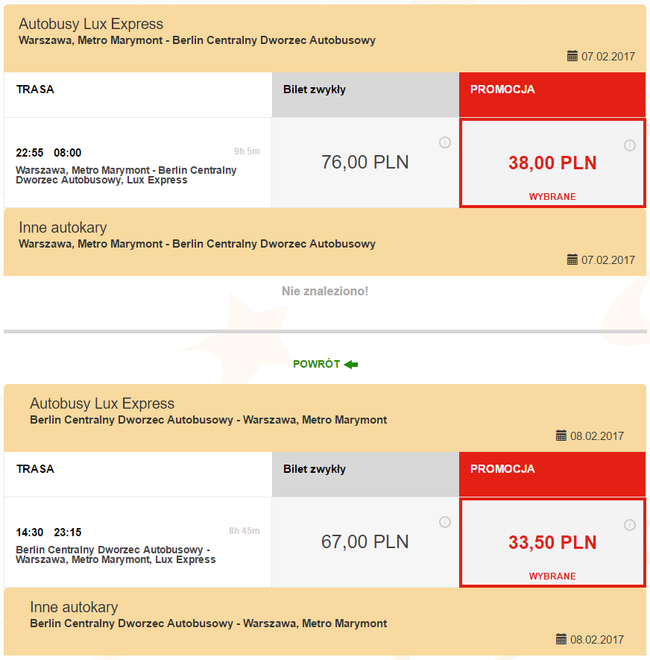Click calendar icon next to the first 07.02.2017
This screenshot has height=660, width=650.
pyautogui.click(x=572, y=56)
